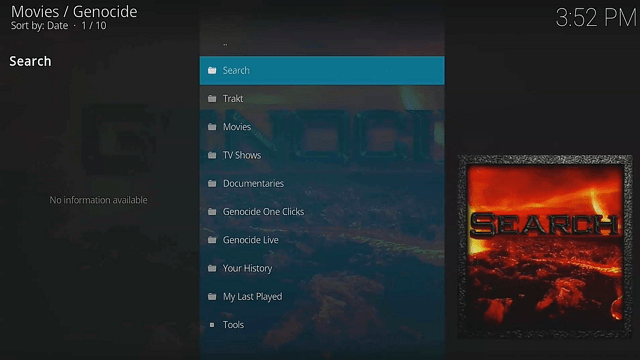Click the folder icon beside Genocide Live
The height and width of the screenshot is (360, 640).
tap(212, 240)
